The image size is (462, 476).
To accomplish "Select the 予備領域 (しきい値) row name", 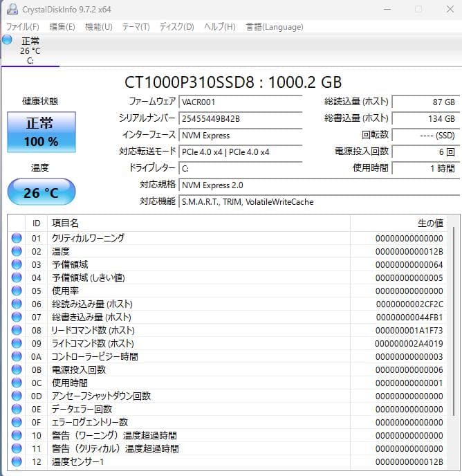I will click(89, 277).
